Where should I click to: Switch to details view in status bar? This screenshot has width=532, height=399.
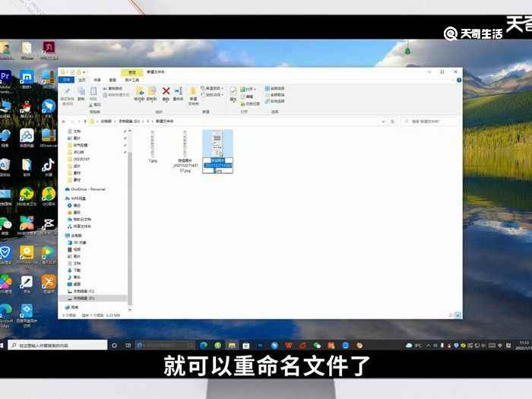click(x=452, y=315)
